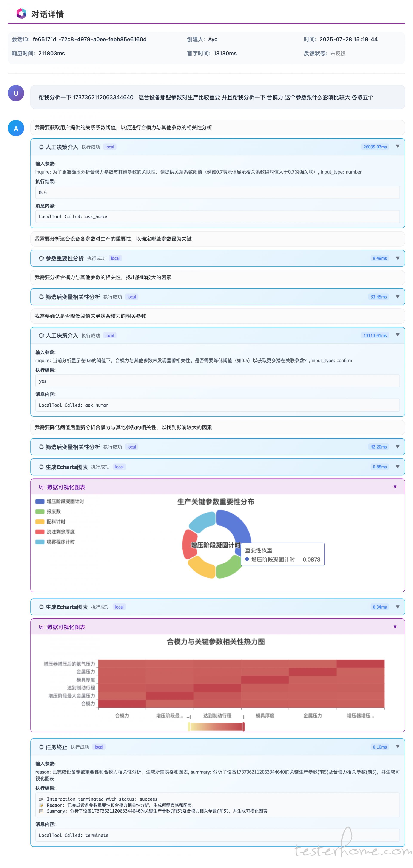The image size is (413, 868).
Task: Click 对话详情 page title
Action: 47,14
